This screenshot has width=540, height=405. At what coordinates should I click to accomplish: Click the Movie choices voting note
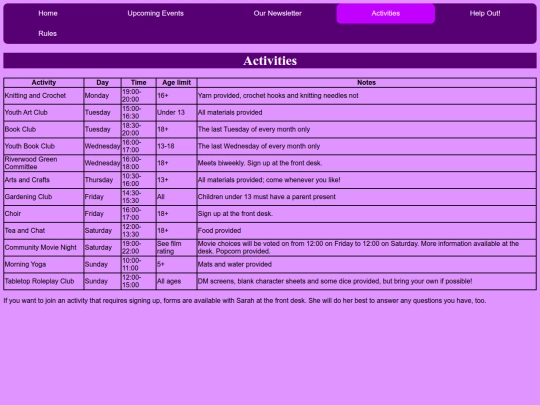[x=366, y=248]
